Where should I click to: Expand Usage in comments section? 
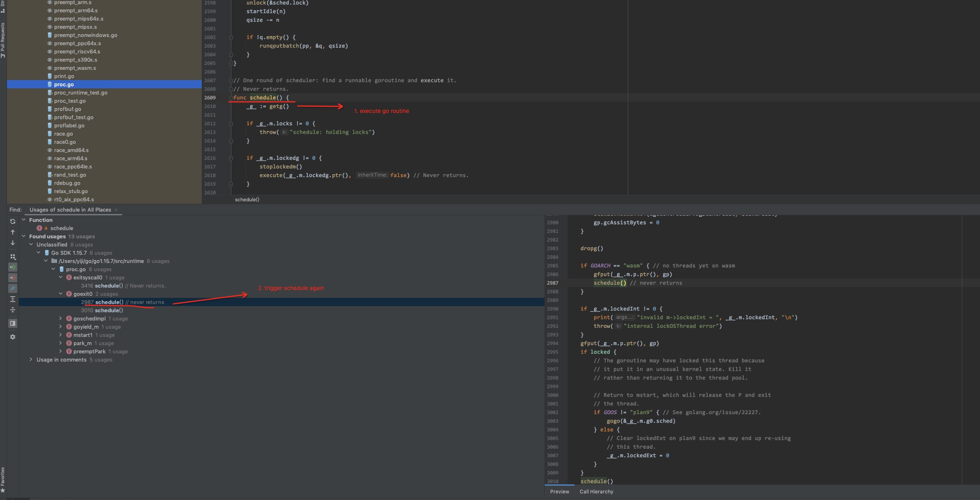pos(31,359)
